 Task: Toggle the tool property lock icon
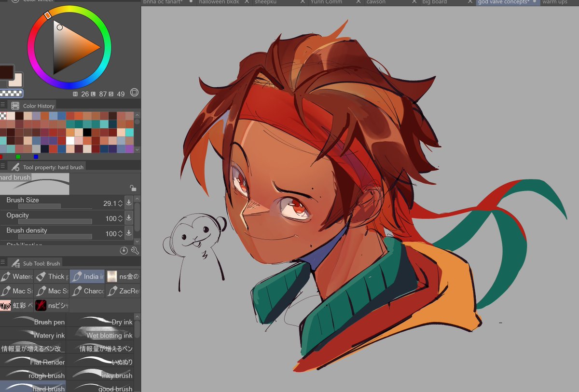coord(132,188)
